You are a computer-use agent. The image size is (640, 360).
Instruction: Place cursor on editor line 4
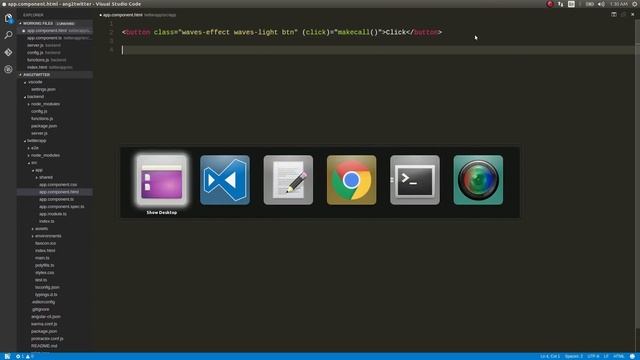(378, 50)
